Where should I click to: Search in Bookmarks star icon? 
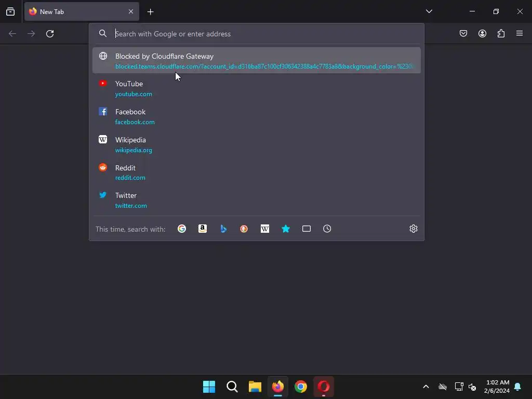coord(286,229)
